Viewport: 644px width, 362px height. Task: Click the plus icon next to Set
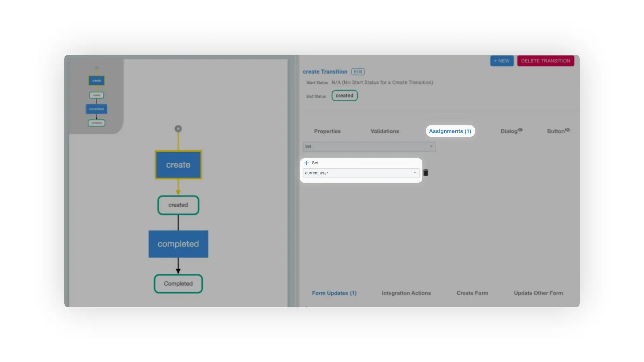306,163
